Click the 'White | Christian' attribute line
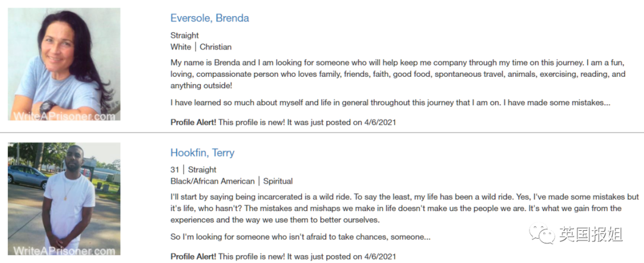This screenshot has height=263, width=644. click(x=201, y=47)
